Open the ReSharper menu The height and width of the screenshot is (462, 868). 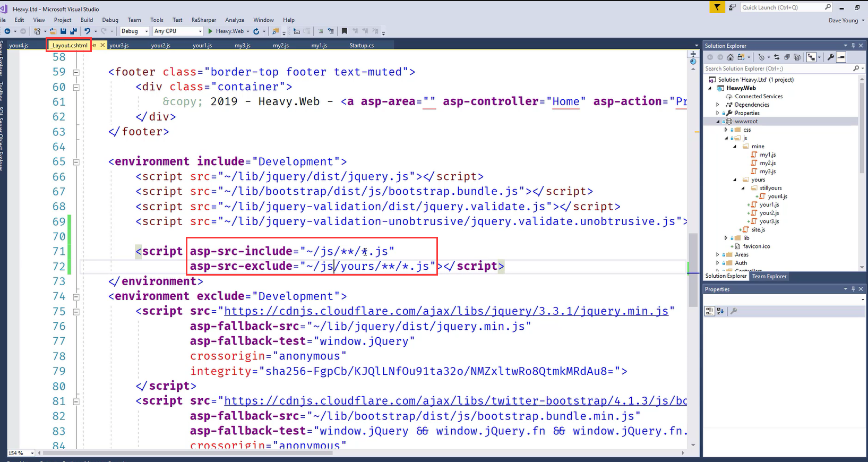[x=203, y=20]
